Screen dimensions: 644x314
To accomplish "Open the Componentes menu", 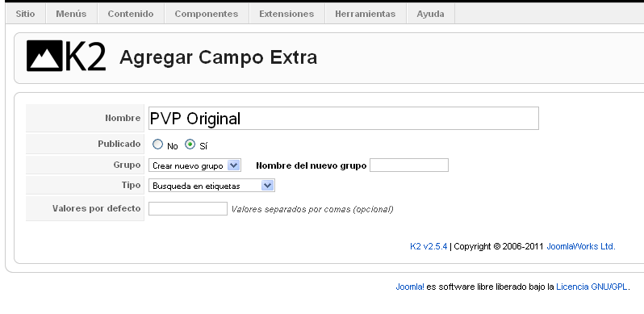I will pyautogui.click(x=207, y=14).
